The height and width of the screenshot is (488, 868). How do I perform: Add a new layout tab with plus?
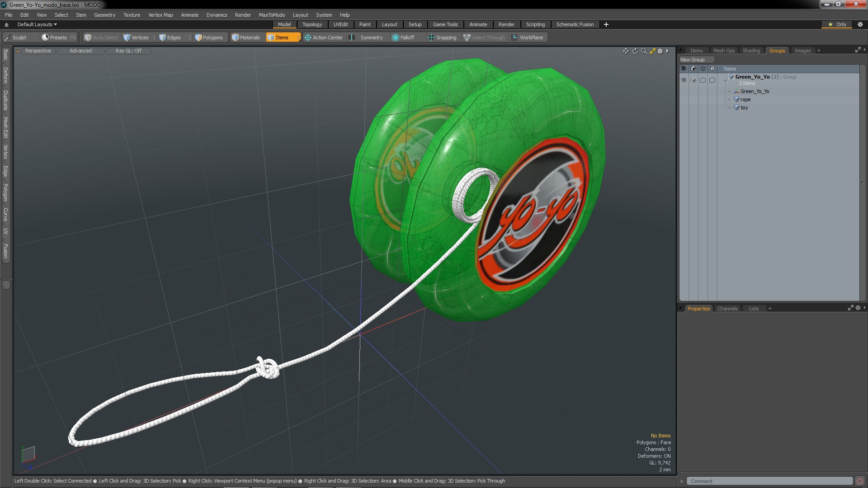pos(606,24)
